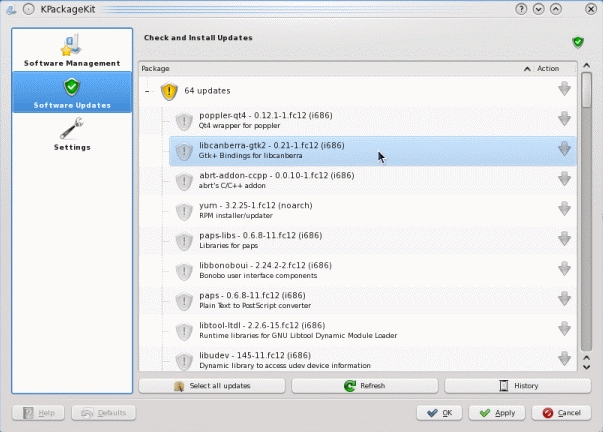The width and height of the screenshot is (603, 432).
Task: Click shield icon of libudev row
Action: [184, 361]
